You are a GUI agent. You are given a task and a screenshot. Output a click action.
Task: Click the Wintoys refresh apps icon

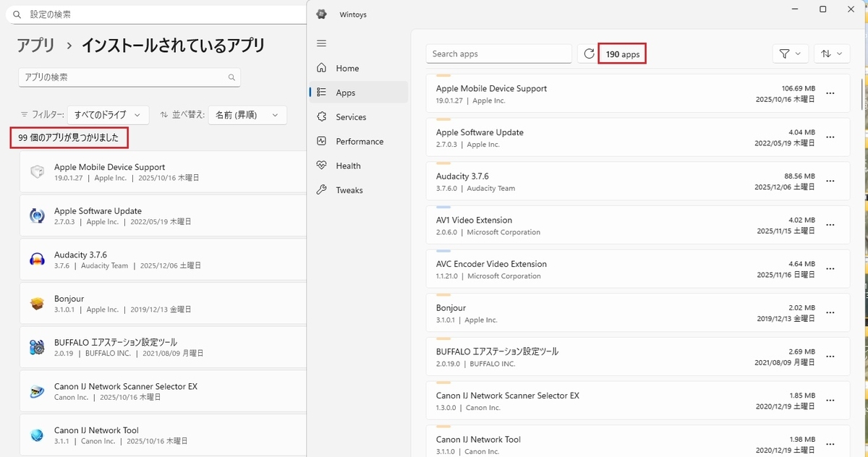pos(589,54)
